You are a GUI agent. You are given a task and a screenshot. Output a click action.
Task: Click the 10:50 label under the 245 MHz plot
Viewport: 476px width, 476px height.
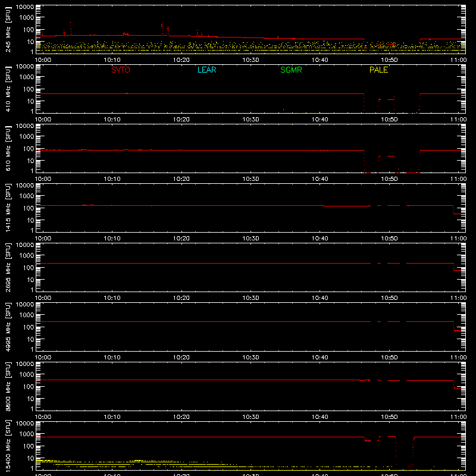pos(389,60)
